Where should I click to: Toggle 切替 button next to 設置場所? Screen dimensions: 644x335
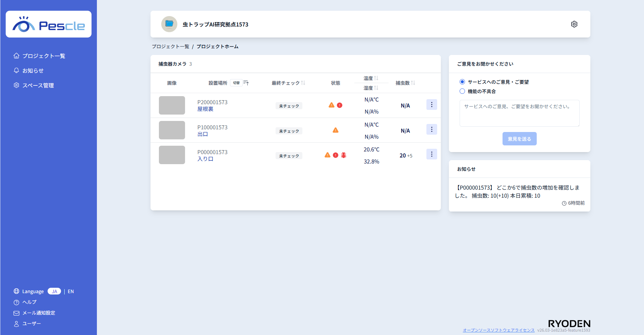point(236,83)
